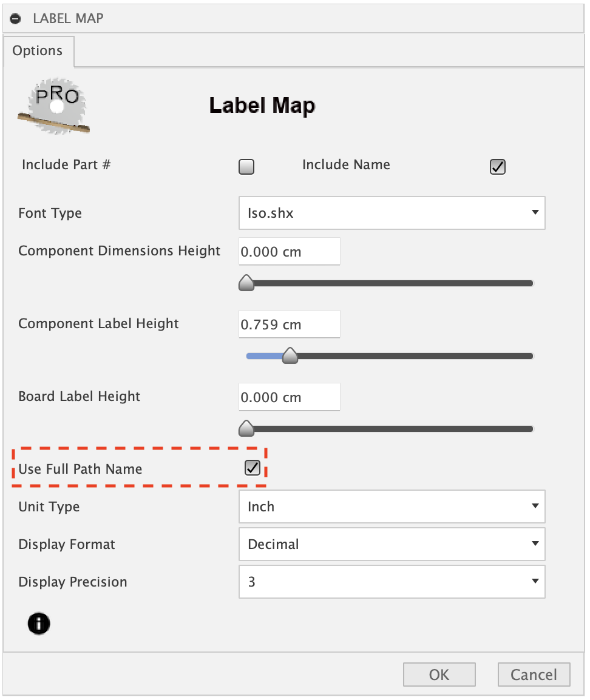
Task: Click the info icon at bottom left
Action: pos(39,623)
